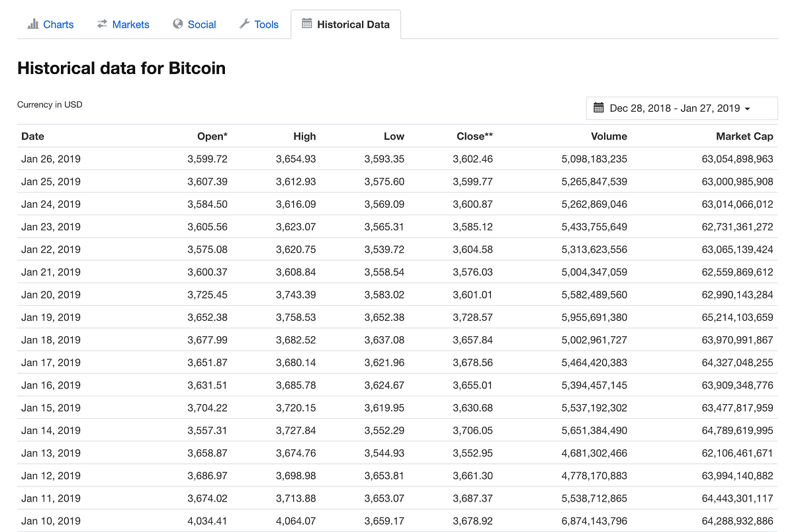Select the Jan 23, 2019 date cell
794x532 pixels.
51,226
